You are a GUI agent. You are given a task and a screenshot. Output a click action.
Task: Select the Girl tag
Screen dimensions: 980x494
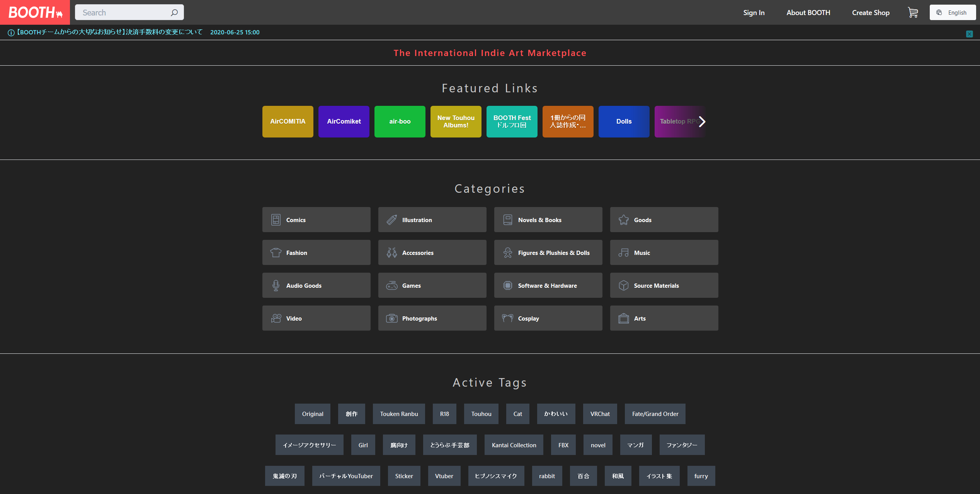click(x=363, y=445)
